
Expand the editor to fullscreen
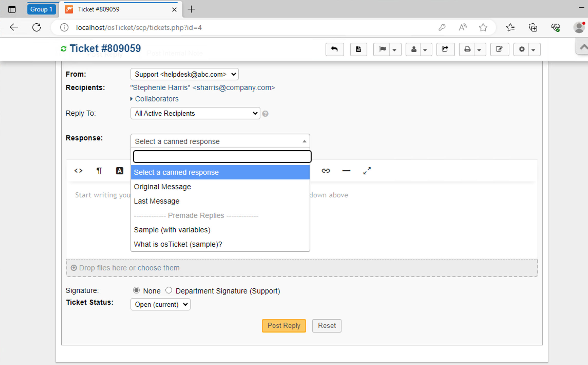367,171
